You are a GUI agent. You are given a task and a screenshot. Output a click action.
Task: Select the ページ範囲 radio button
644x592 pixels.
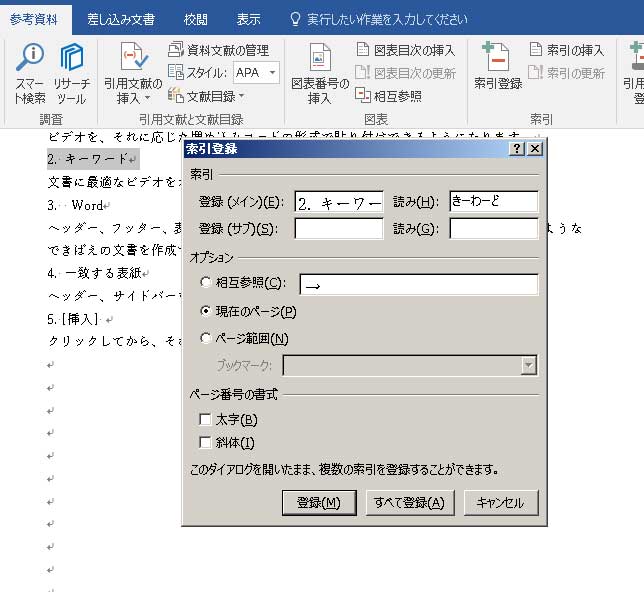click(207, 338)
